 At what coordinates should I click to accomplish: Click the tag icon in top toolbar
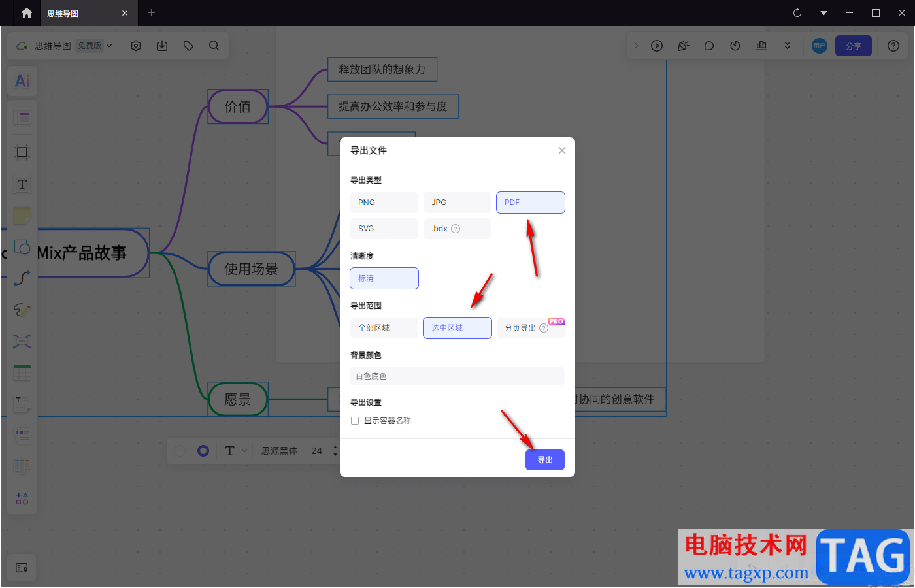(x=188, y=46)
